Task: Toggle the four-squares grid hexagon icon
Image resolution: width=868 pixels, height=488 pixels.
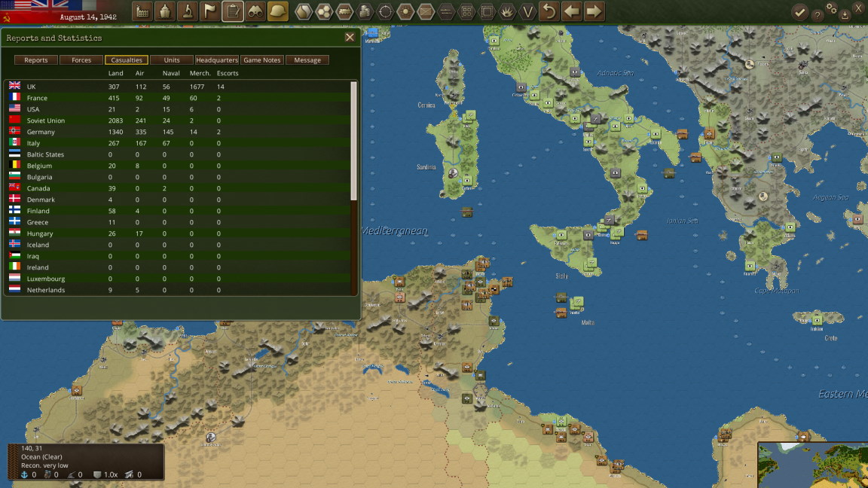Action: click(x=466, y=11)
